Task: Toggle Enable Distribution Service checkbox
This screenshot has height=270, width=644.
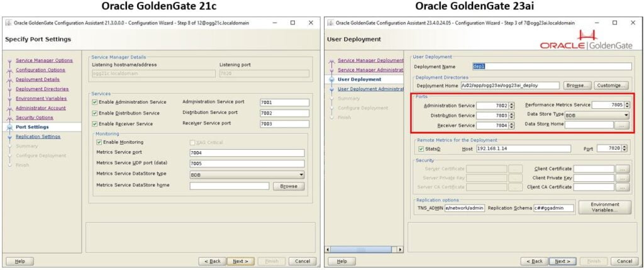Action: [x=94, y=113]
